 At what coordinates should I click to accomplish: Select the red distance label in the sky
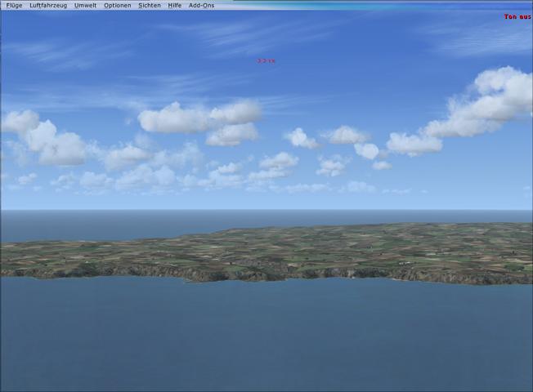click(x=266, y=60)
